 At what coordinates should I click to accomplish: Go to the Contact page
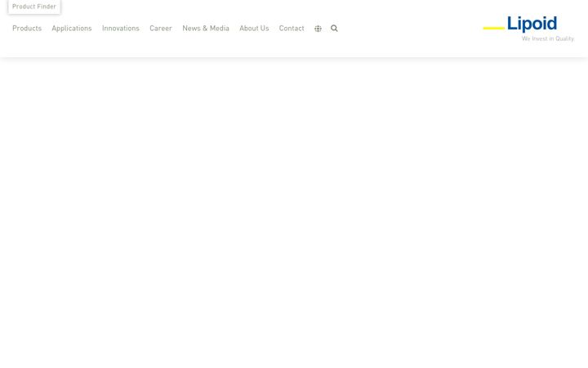[292, 29]
